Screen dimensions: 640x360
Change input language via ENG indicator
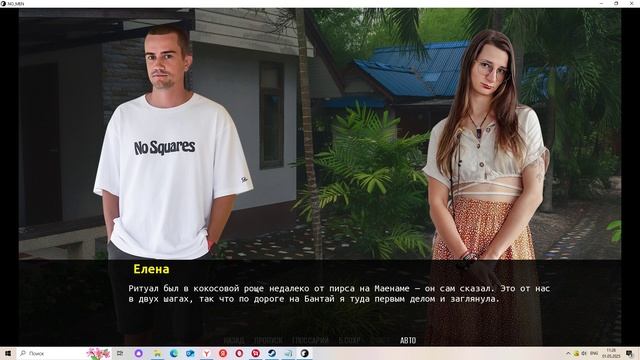click(x=594, y=353)
